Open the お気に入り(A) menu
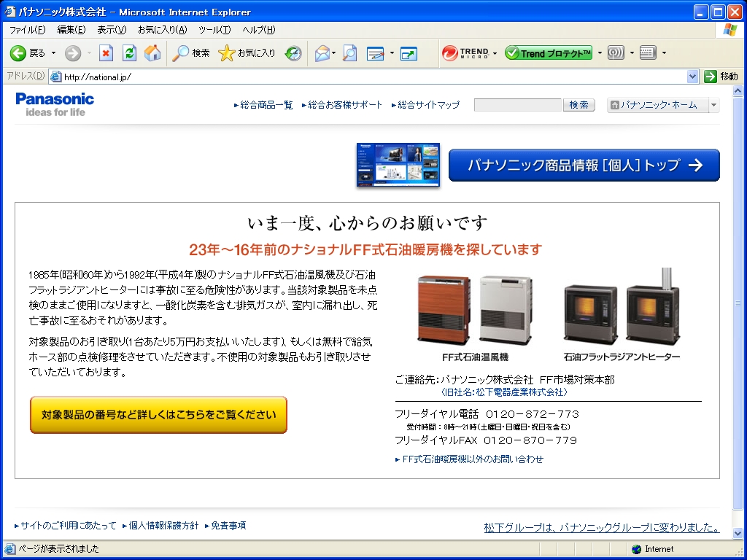747x560 pixels. coord(163,30)
